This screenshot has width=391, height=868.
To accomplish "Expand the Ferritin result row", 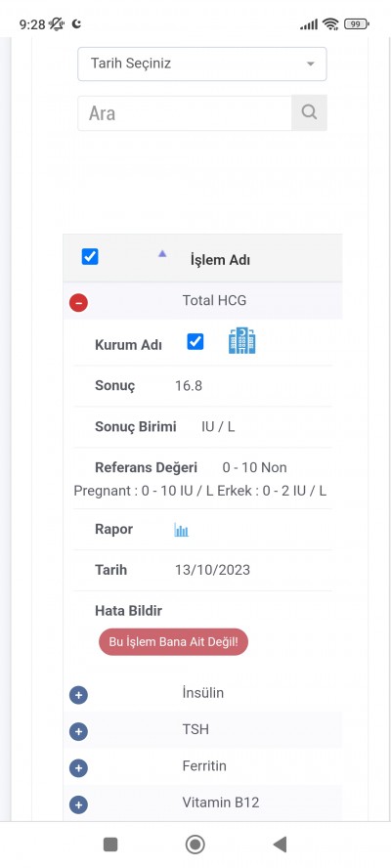I will pos(78,767).
